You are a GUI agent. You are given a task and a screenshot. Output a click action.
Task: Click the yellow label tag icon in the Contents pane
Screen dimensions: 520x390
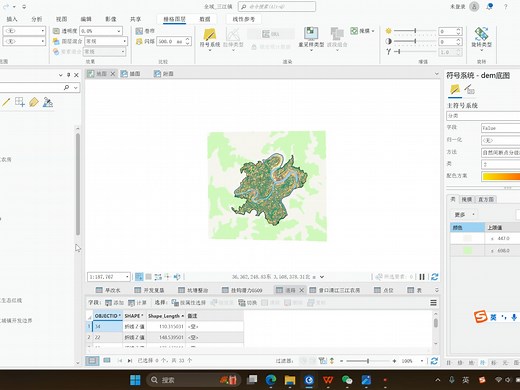(34, 102)
